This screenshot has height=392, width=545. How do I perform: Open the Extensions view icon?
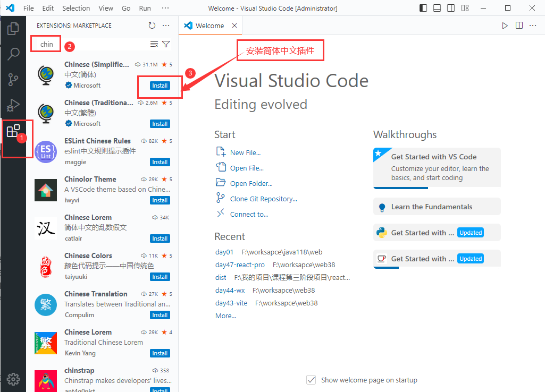pos(13,131)
